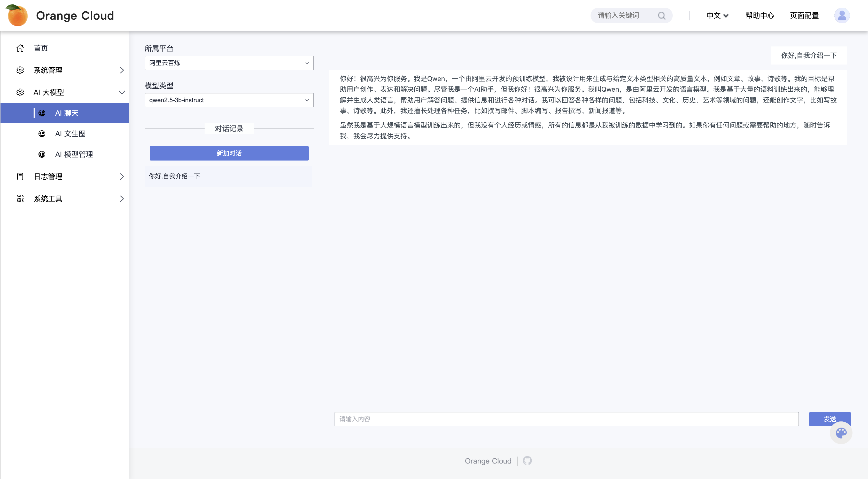Screen dimensions: 868x479
Task: Go to 首页 in the sidebar
Action: (x=41, y=48)
